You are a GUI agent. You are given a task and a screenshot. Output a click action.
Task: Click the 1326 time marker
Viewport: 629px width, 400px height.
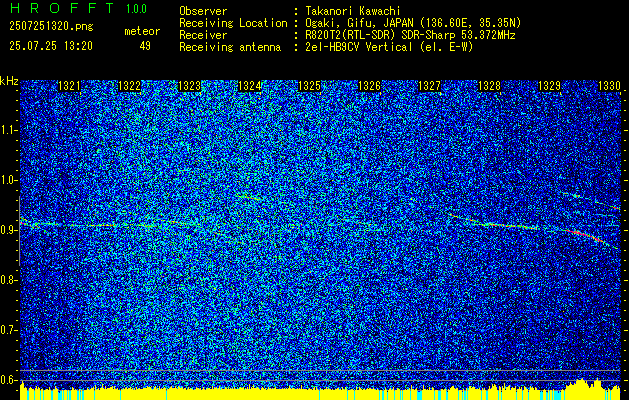(369, 86)
